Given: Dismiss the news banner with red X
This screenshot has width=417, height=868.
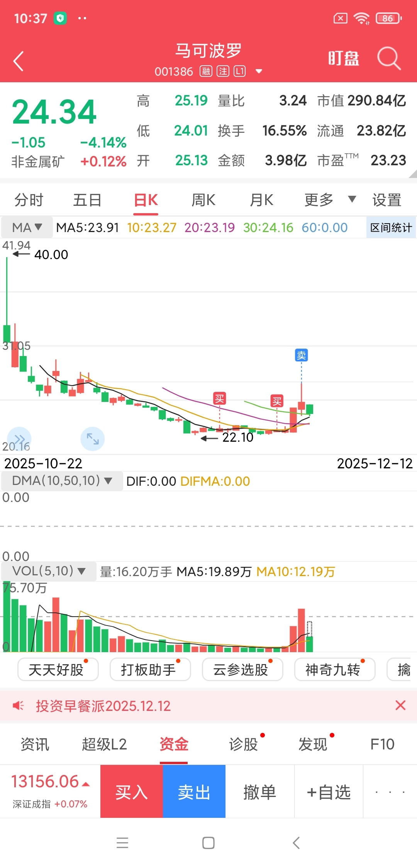Looking at the screenshot, I should [x=400, y=705].
